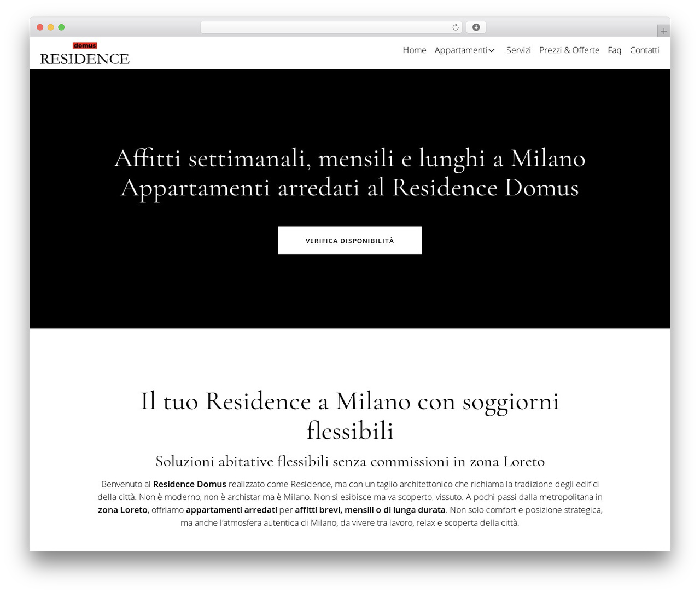
Task: Reload the page using the refresh icon
Action: pos(456,27)
